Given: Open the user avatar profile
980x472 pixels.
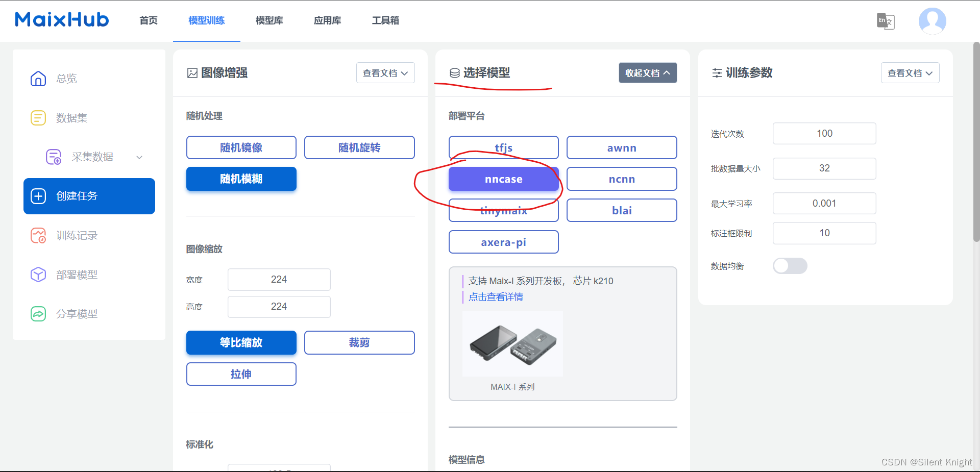Looking at the screenshot, I should 933,21.
